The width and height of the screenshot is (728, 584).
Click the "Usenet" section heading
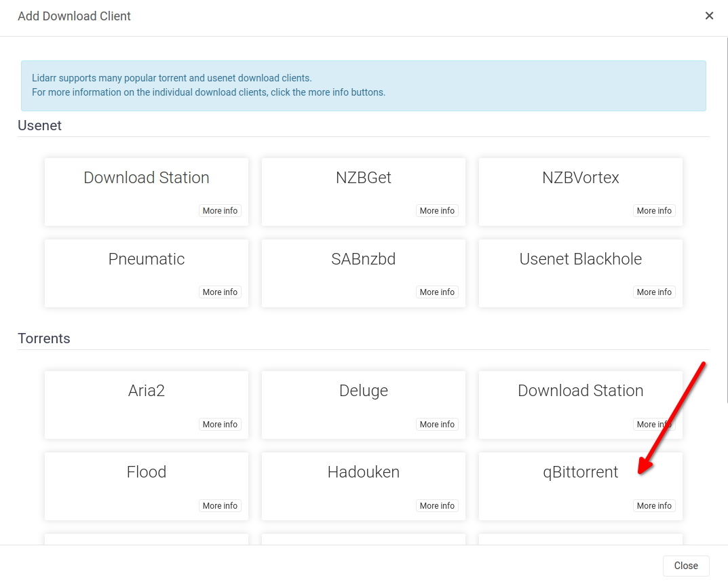[x=39, y=125]
